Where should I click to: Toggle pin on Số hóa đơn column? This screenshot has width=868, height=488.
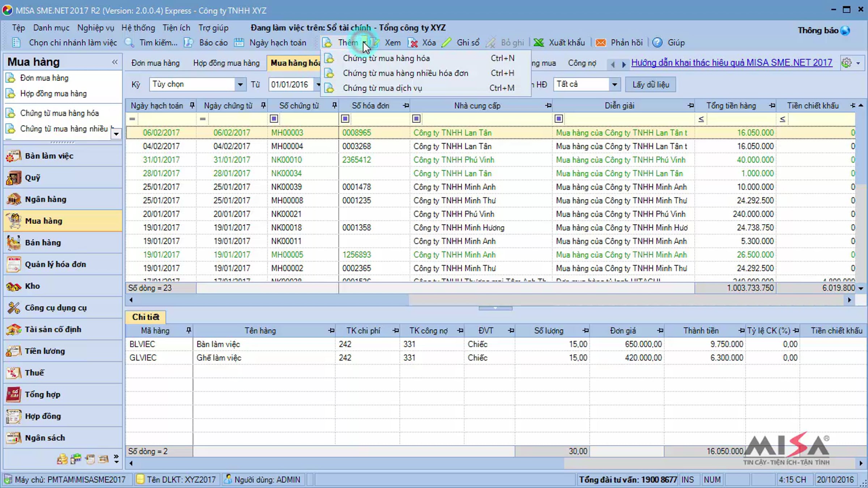pyautogui.click(x=406, y=106)
